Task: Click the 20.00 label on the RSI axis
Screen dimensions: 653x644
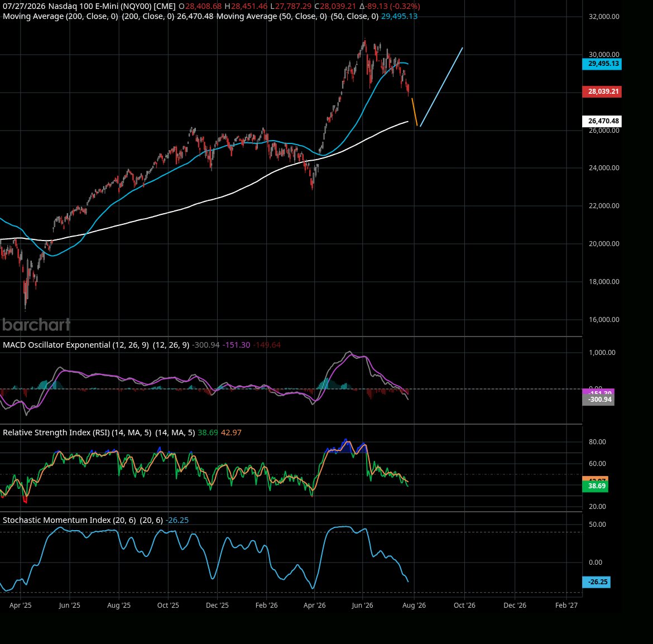Action: point(597,507)
